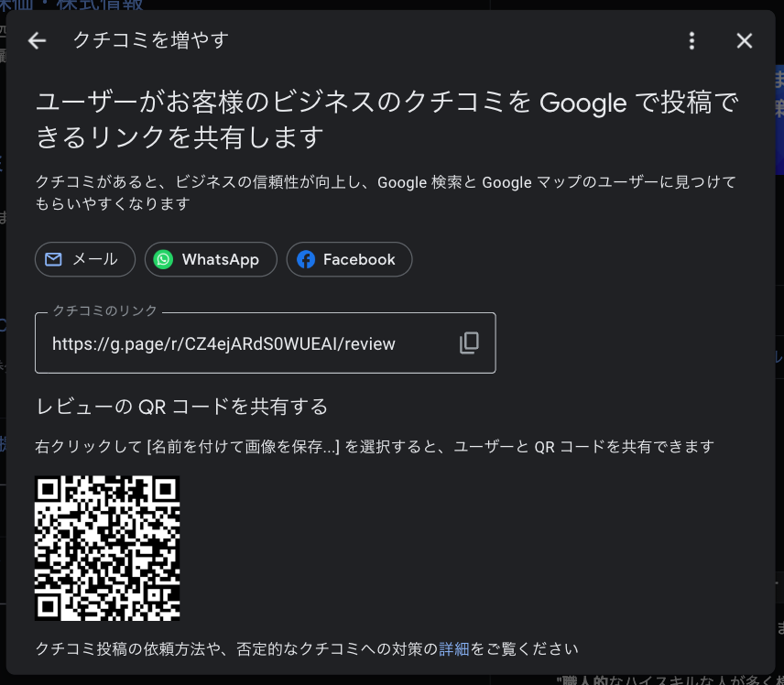
Task: Click the back arrow beside クチコミを増やす title
Action: tap(36, 40)
